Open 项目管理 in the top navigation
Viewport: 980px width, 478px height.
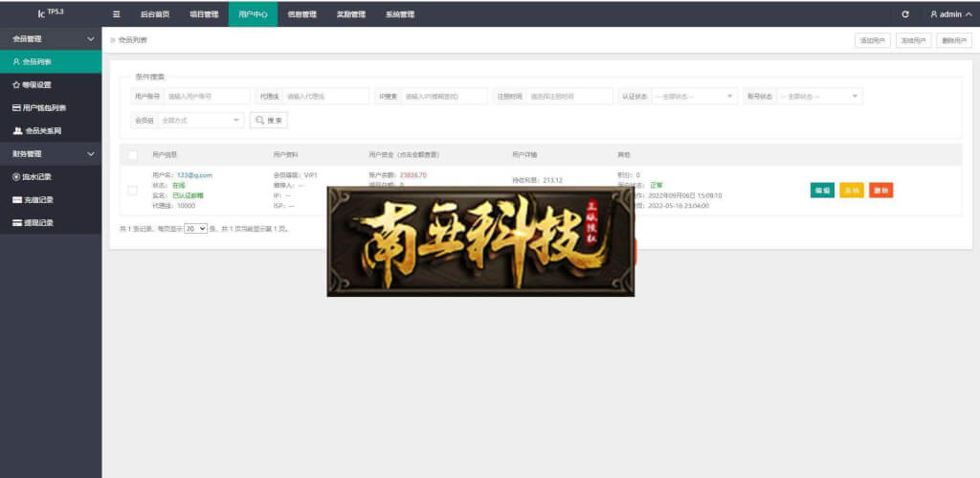tap(204, 14)
